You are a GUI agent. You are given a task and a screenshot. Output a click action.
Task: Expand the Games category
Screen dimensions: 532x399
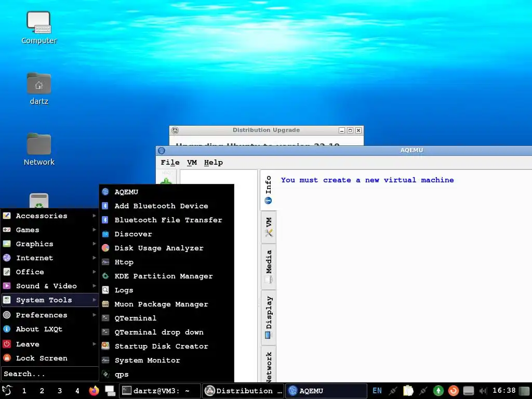[x=49, y=230]
